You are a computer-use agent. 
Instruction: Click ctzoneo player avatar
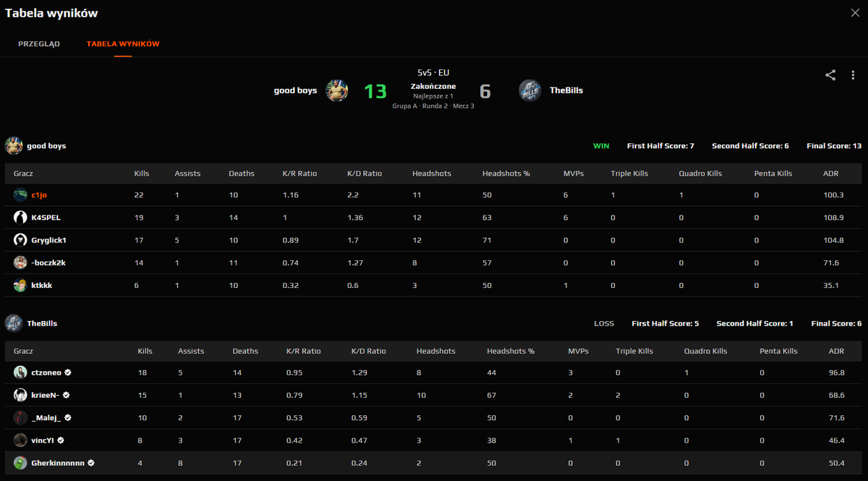[20, 373]
